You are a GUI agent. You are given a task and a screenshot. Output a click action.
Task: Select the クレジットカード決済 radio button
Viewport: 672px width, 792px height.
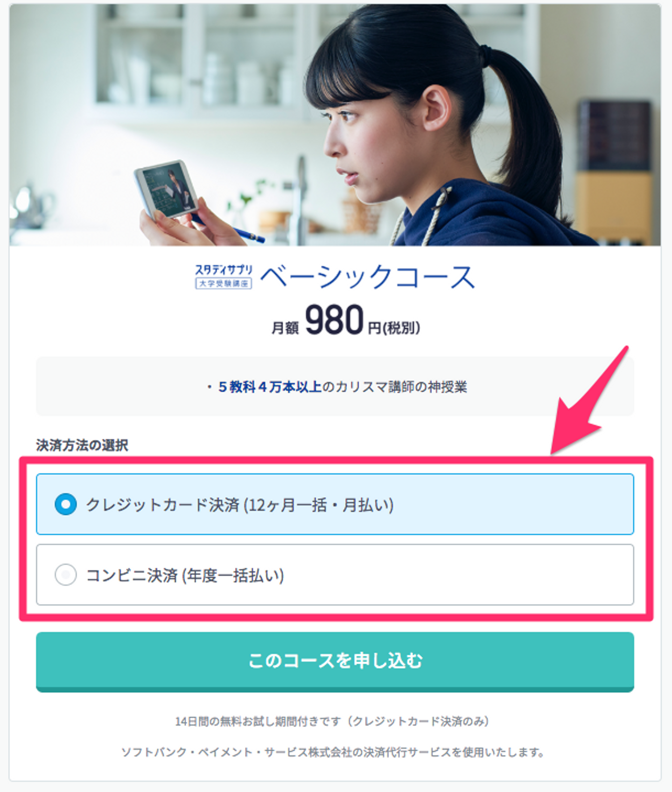coord(66,504)
